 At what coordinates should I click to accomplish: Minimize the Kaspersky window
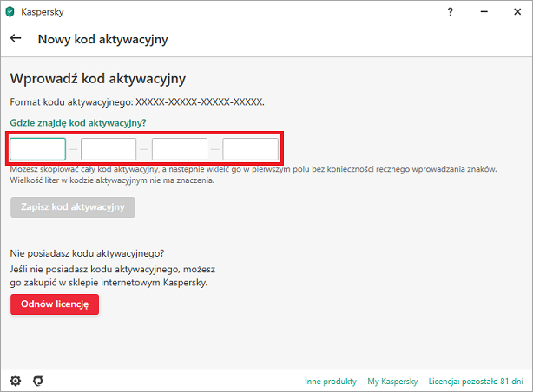pyautogui.click(x=484, y=12)
